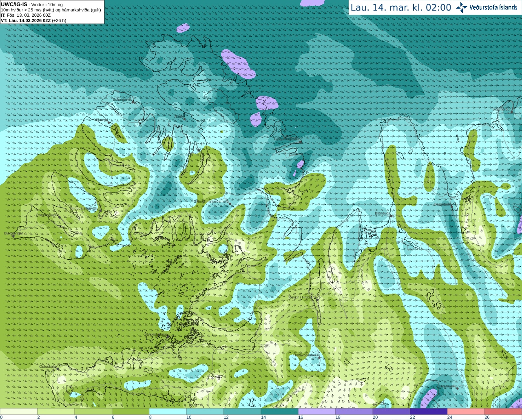
Task: Click the 16–18 m/s lavender legend swatch
Action: click(317, 411)
